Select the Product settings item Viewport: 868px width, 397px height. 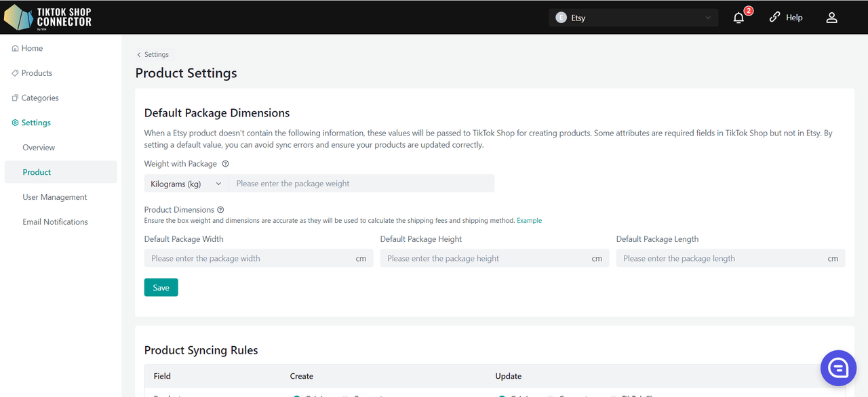60,172
